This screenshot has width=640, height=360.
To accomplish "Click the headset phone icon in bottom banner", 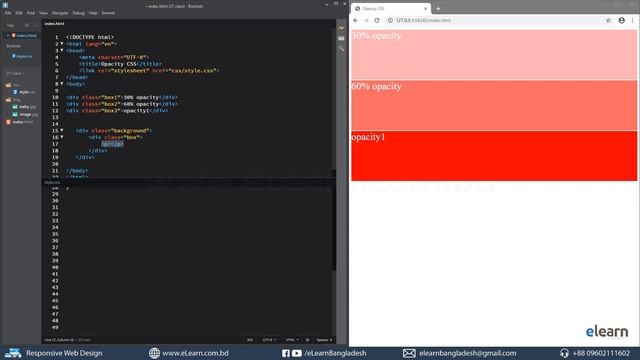I will click(x=564, y=353).
